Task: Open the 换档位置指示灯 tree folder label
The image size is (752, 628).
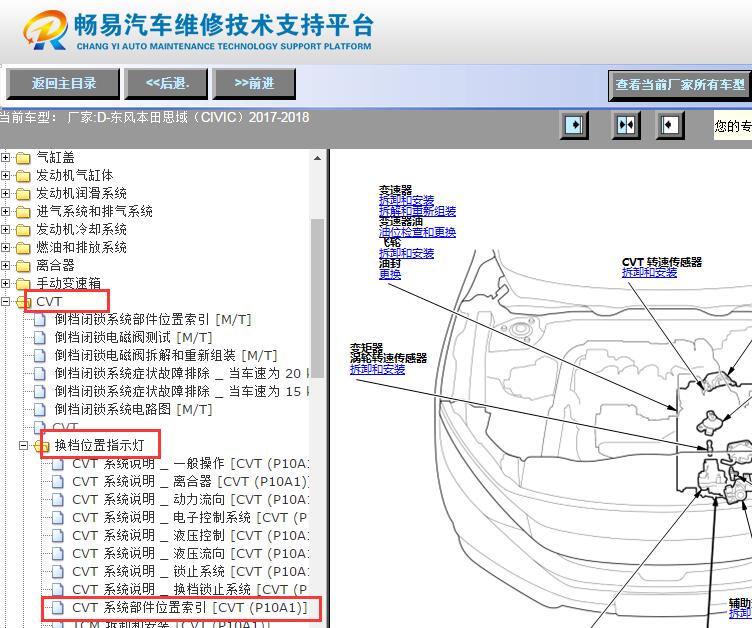Action: pyautogui.click(x=99, y=445)
